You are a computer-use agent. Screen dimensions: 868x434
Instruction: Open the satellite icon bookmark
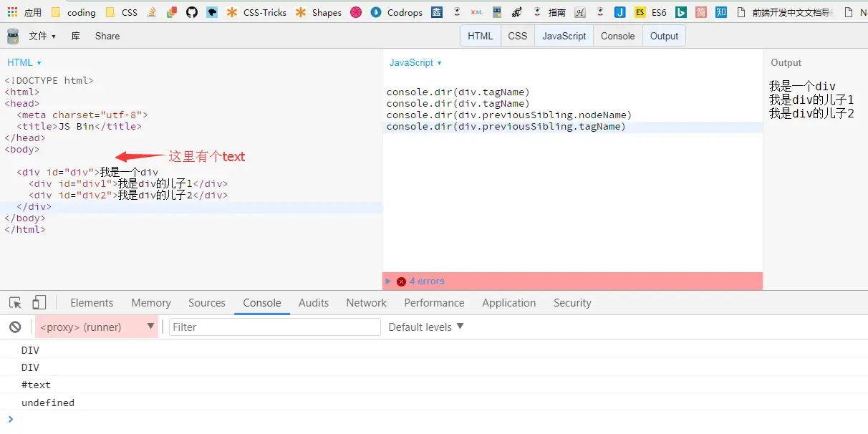click(516, 12)
